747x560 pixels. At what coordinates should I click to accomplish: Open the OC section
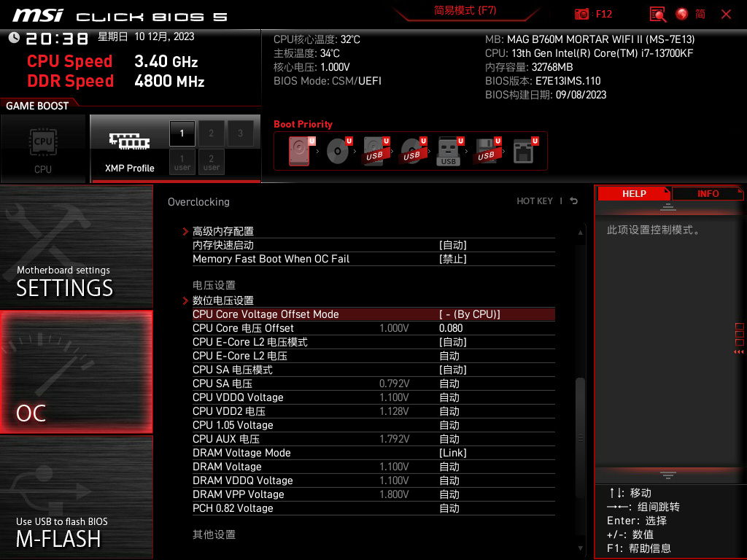76,373
